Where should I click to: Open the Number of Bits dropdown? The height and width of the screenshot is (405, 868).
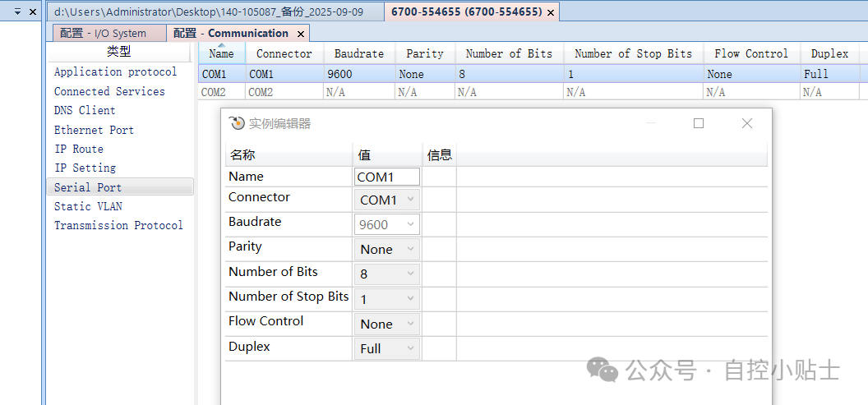point(387,274)
